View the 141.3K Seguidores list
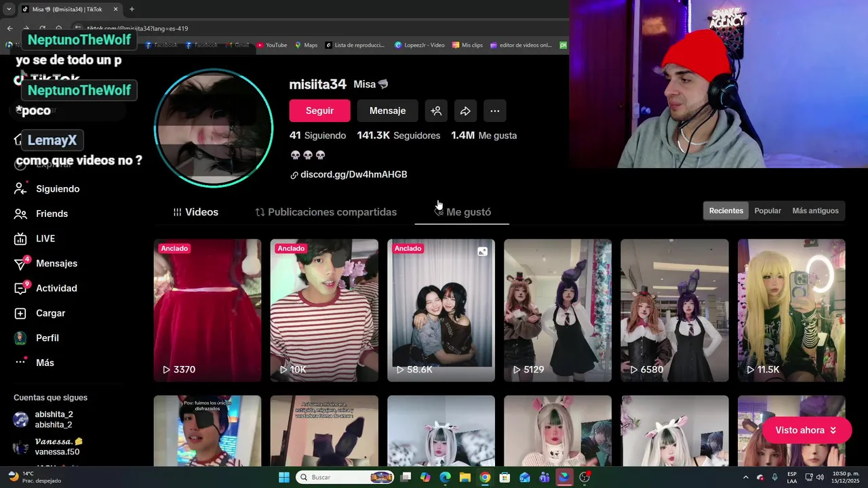Viewport: 868px width, 488px height. click(398, 136)
